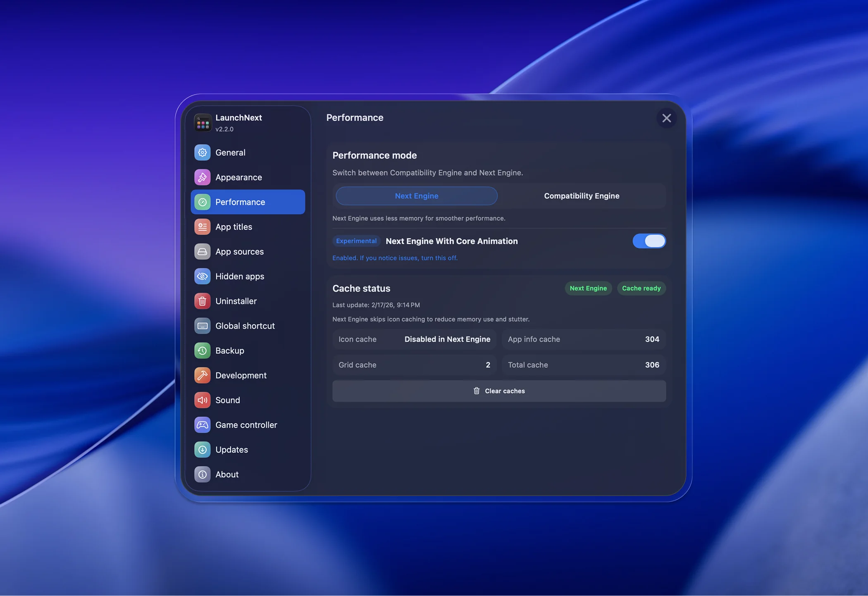Click the General gear icon

[202, 153]
